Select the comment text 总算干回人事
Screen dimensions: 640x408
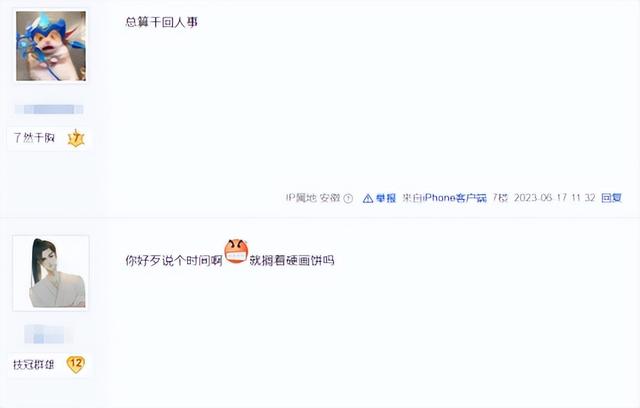click(x=162, y=22)
